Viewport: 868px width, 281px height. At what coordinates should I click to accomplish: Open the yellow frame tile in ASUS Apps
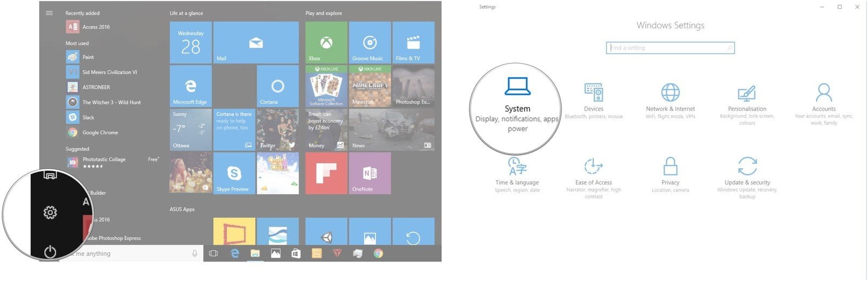234,231
